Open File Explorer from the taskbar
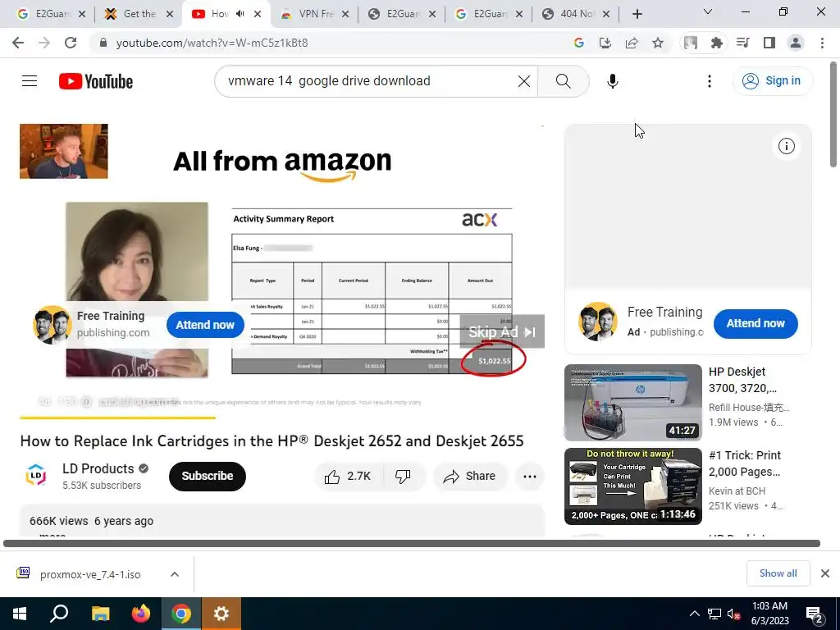The height and width of the screenshot is (630, 840). (100, 614)
